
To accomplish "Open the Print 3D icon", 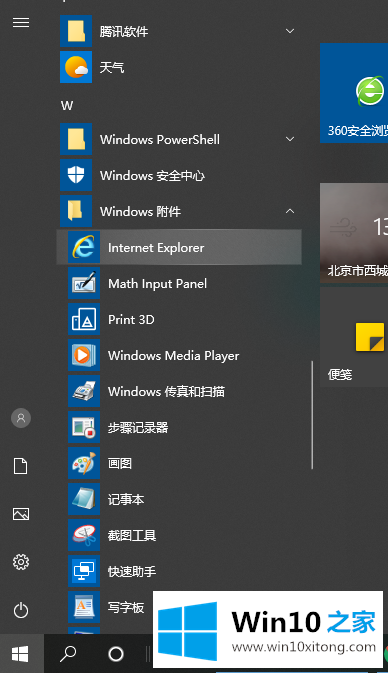I will tap(84, 319).
